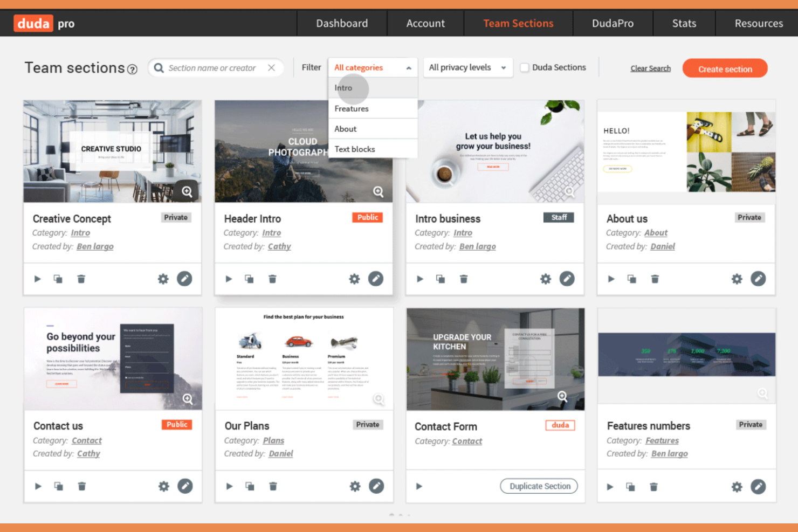Open settings gear for About us
This screenshot has height=532, width=798.
click(x=737, y=279)
